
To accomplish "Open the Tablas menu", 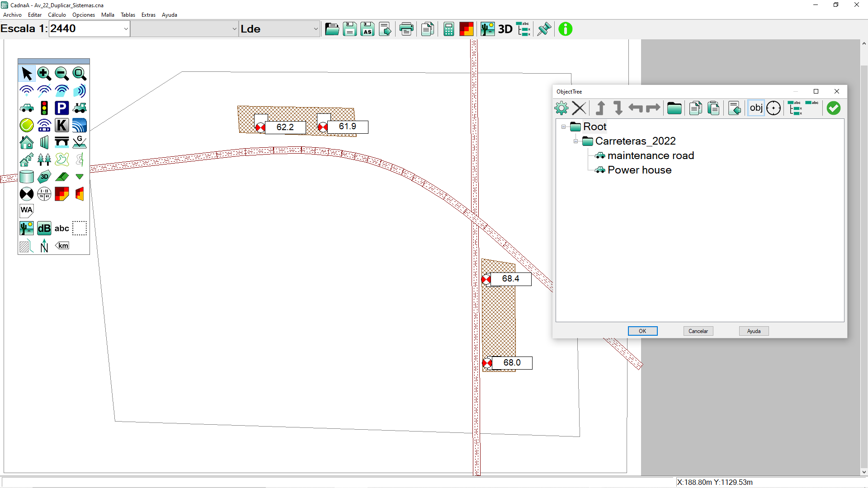I will click(x=128, y=15).
